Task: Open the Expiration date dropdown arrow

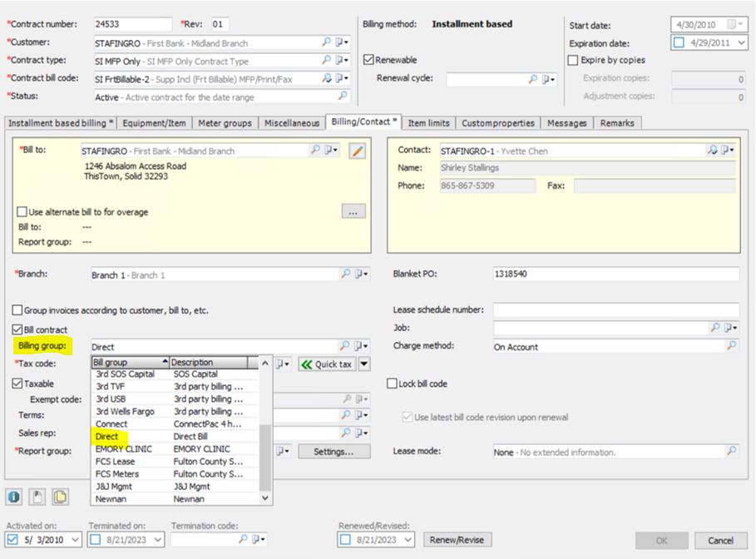Action: click(x=741, y=43)
